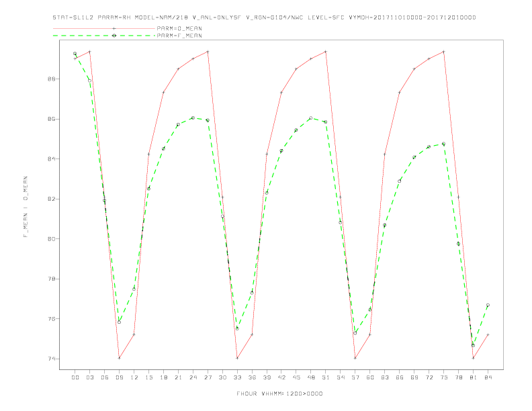Screen dimensions: 532x411
Task: Click the x-axis tick label 39
Action: 267,377
